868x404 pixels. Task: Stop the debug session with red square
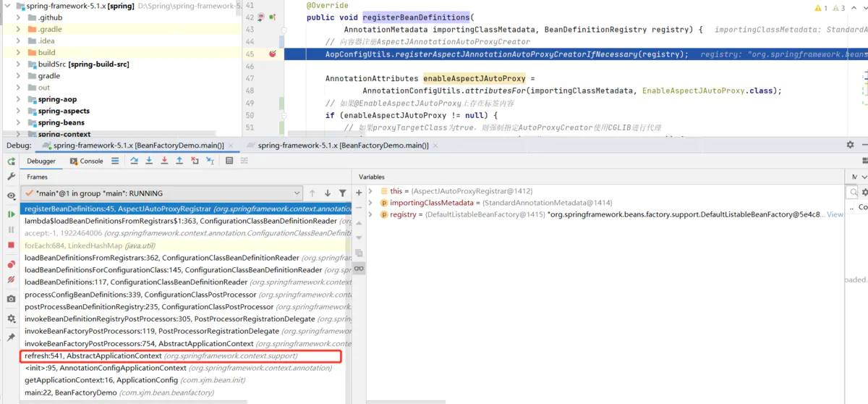pos(11,245)
